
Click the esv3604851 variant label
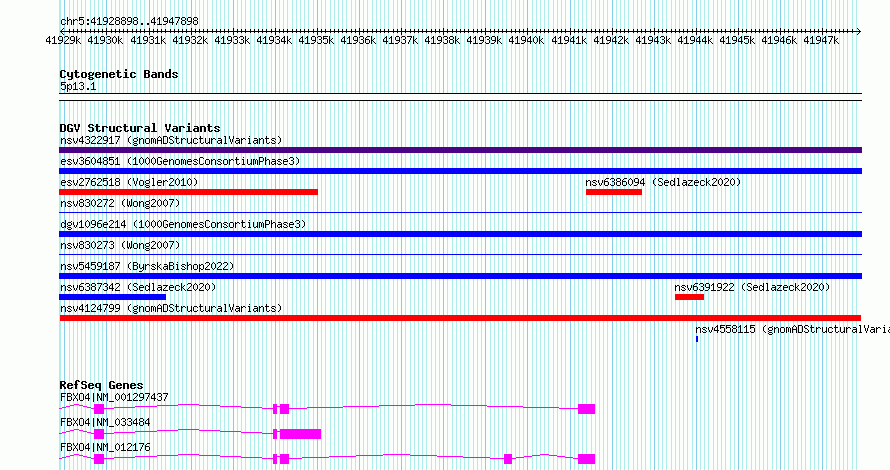tap(180, 161)
